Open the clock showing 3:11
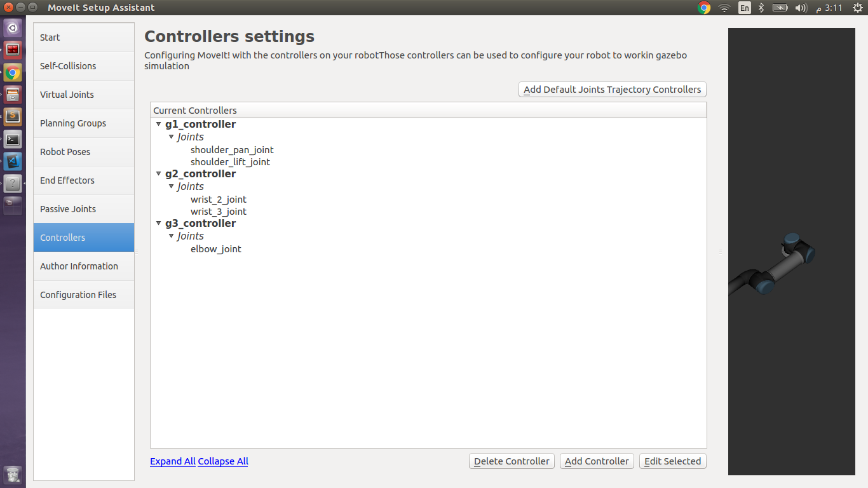Viewport: 868px width, 488px height. tap(829, 8)
